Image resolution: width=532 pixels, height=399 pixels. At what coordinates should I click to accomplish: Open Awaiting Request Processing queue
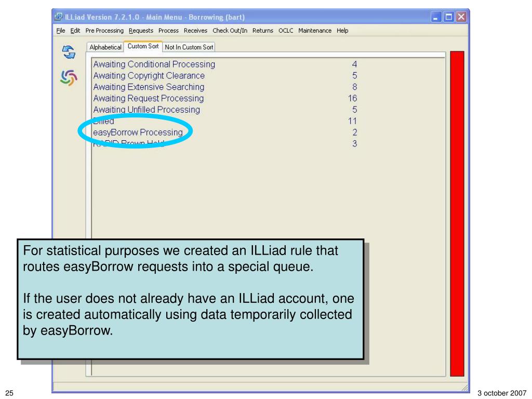(x=149, y=98)
